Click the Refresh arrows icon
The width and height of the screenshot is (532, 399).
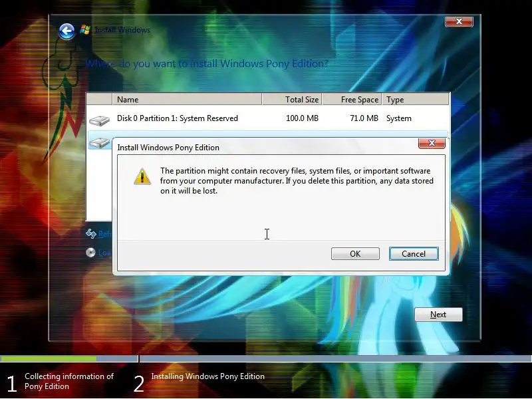[x=91, y=233]
